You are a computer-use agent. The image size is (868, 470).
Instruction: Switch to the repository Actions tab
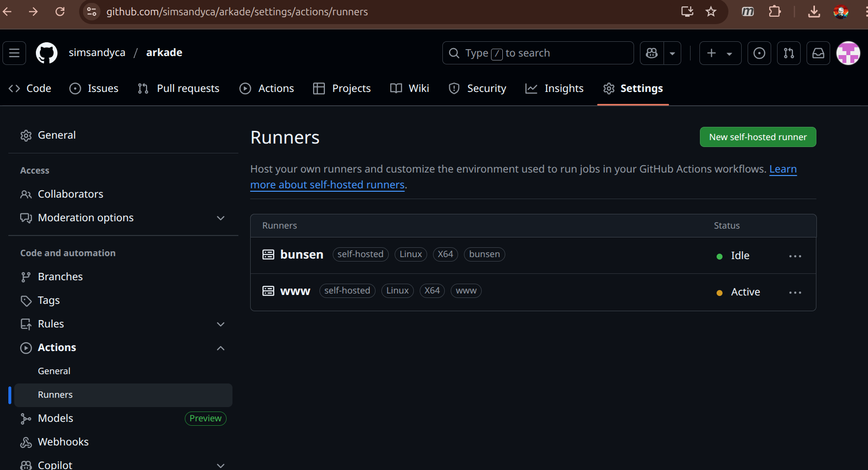[x=267, y=88]
